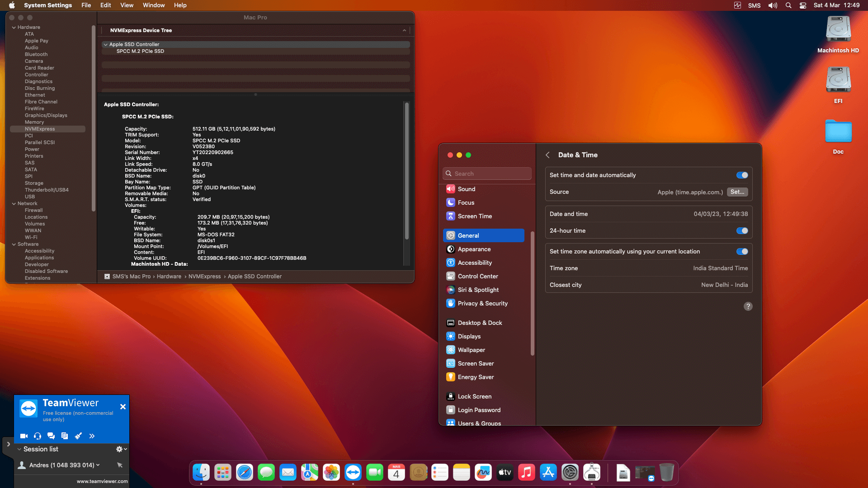Launch Safari from the Dock
Viewport: 868px width, 488px height.
(244, 473)
